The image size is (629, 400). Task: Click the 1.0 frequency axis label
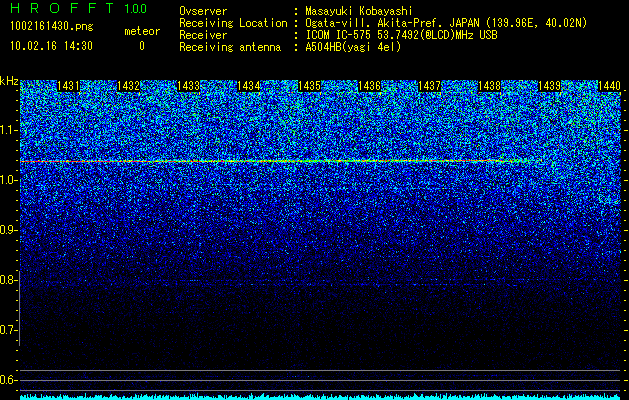9,181
